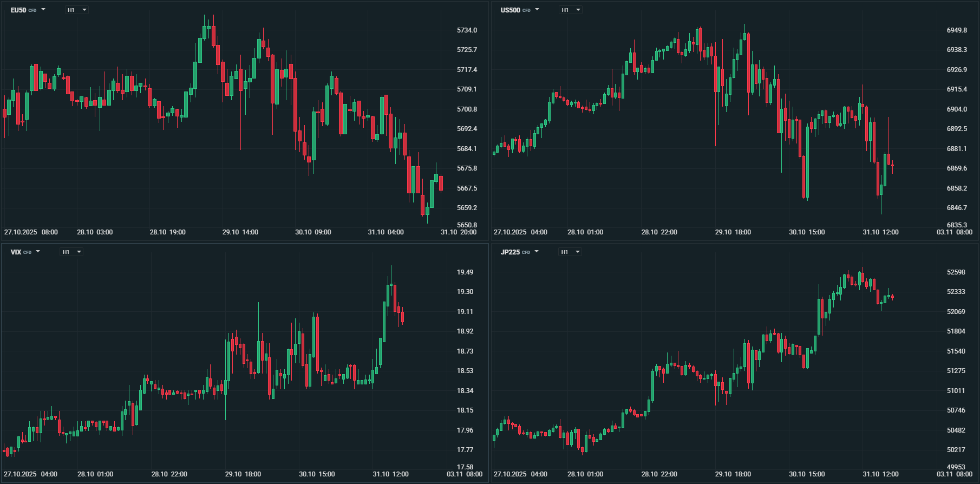The height and width of the screenshot is (484, 980).
Task: Select the 29.10 14:00 time label on EU50
Action: [x=240, y=232]
